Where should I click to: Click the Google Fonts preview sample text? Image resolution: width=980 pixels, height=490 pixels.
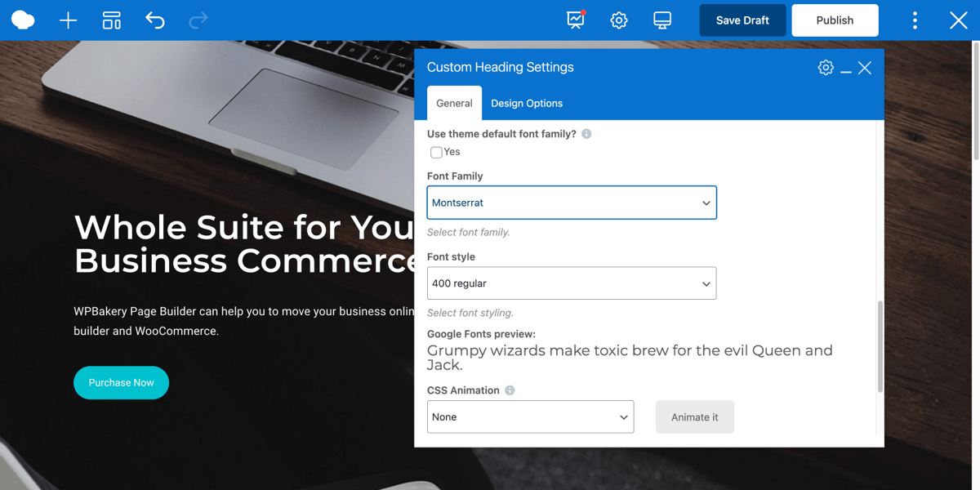pyautogui.click(x=630, y=358)
